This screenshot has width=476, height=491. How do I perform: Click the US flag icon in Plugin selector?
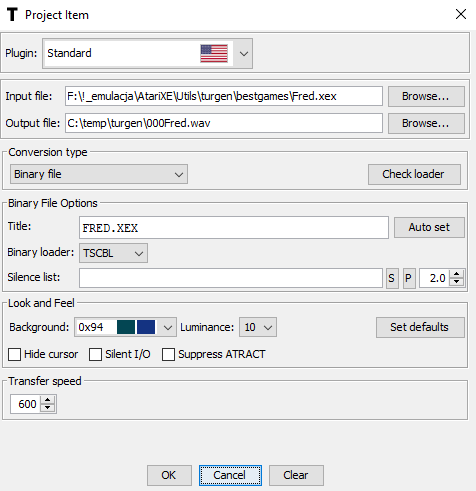pos(214,53)
